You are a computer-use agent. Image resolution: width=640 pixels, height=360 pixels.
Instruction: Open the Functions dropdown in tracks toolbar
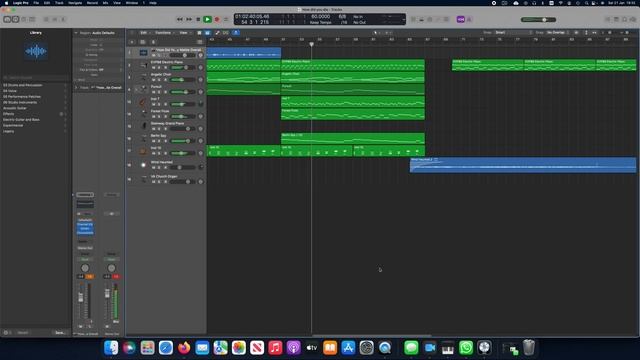pyautogui.click(x=164, y=33)
